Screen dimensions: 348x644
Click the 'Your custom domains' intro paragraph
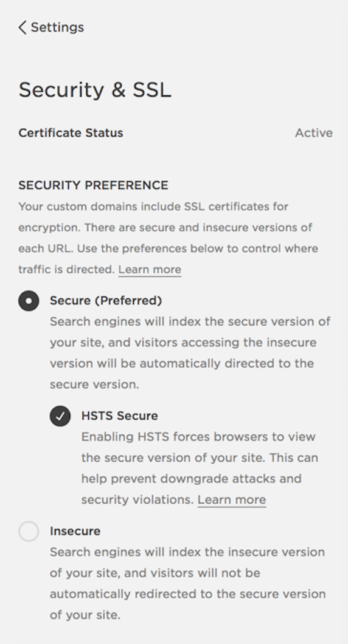click(169, 238)
